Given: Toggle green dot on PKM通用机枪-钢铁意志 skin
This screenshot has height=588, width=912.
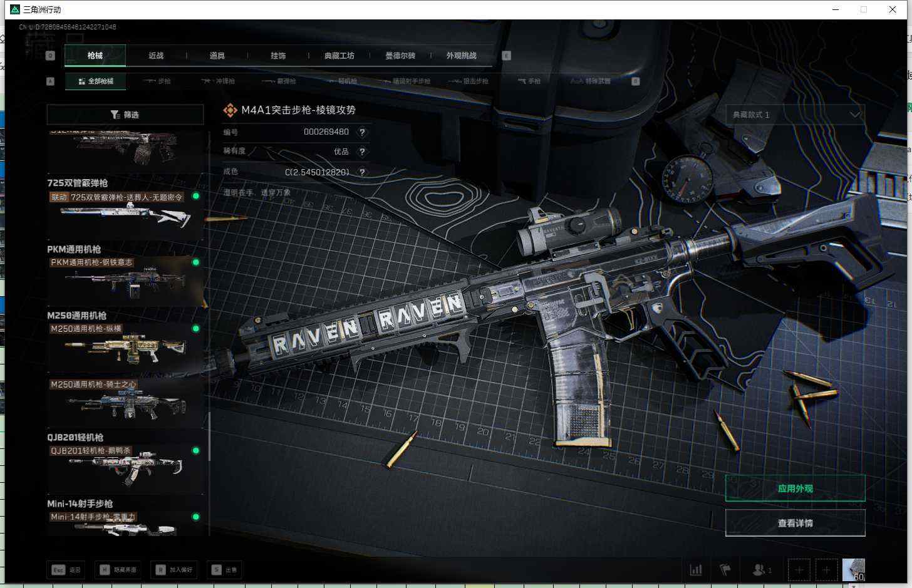Looking at the screenshot, I should click(x=196, y=262).
